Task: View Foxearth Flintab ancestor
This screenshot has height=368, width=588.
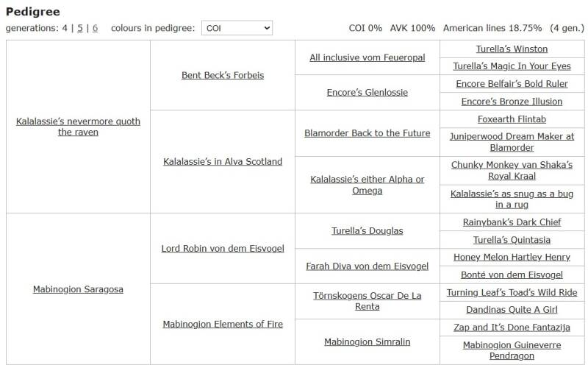Action: [512, 119]
